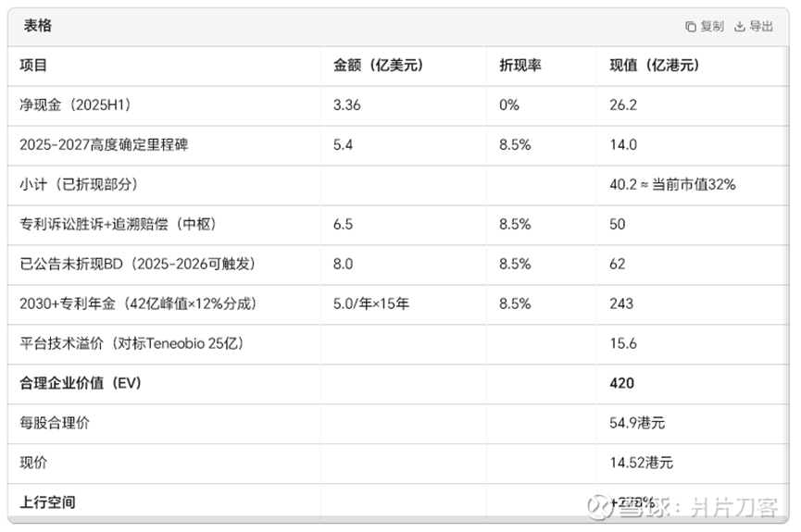Viewport: 801px width, 532px height.
Task: Click the 3.36 amount cell
Action: [347, 105]
